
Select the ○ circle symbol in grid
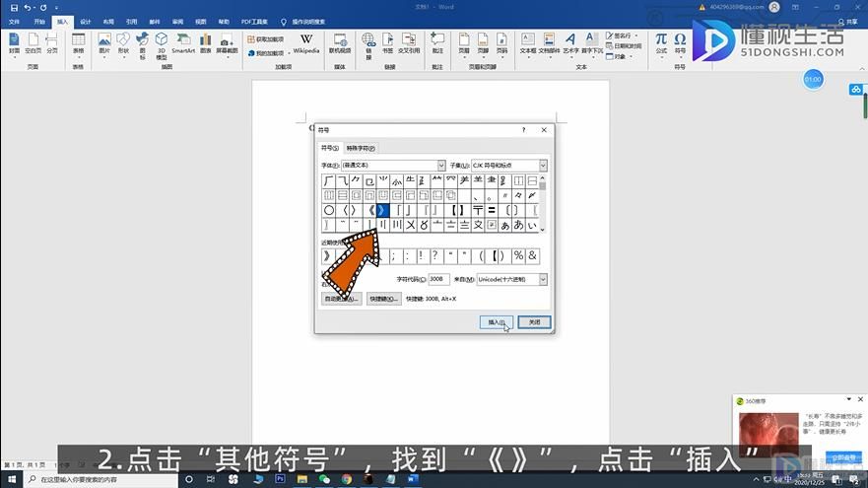pos(329,211)
